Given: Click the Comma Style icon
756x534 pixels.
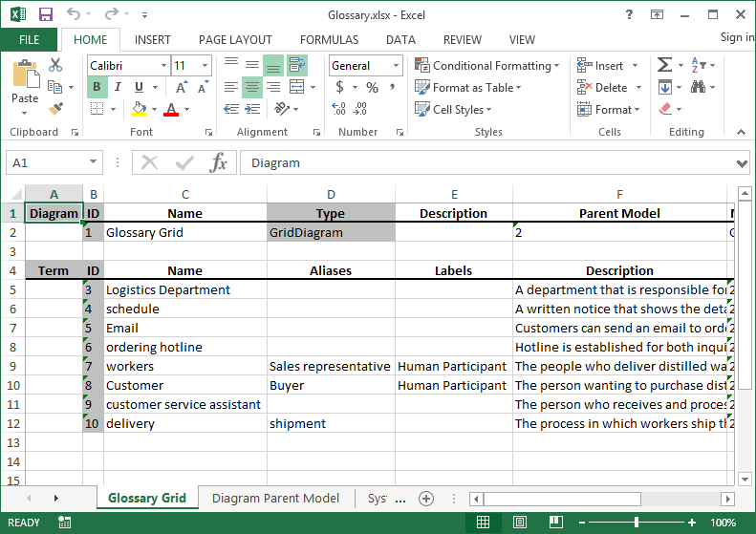Looking at the screenshot, I should (393, 87).
